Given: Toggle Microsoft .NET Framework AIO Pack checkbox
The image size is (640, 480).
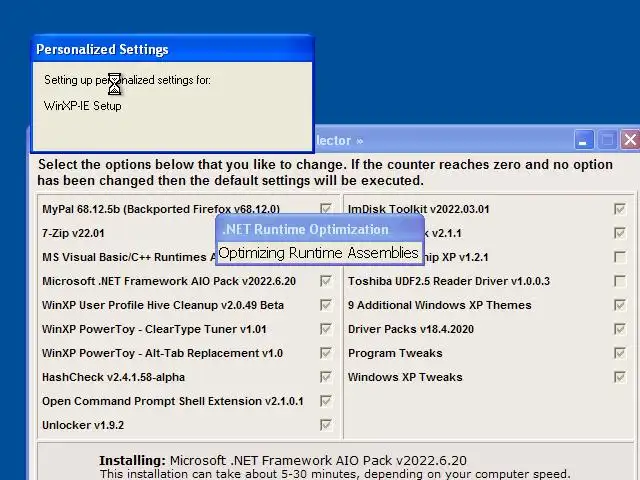Looking at the screenshot, I should tap(326, 281).
